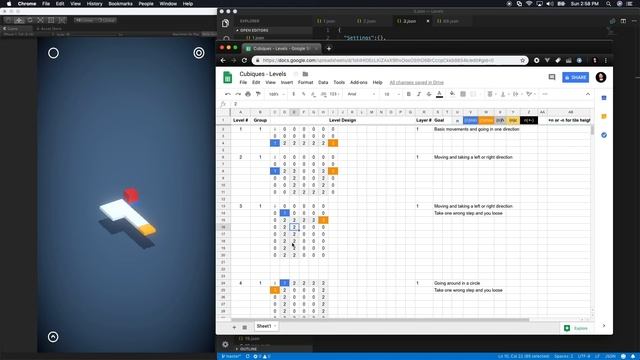The height and width of the screenshot is (360, 640).
Task: Open the Sheets Add-ons menu
Action: (359, 82)
